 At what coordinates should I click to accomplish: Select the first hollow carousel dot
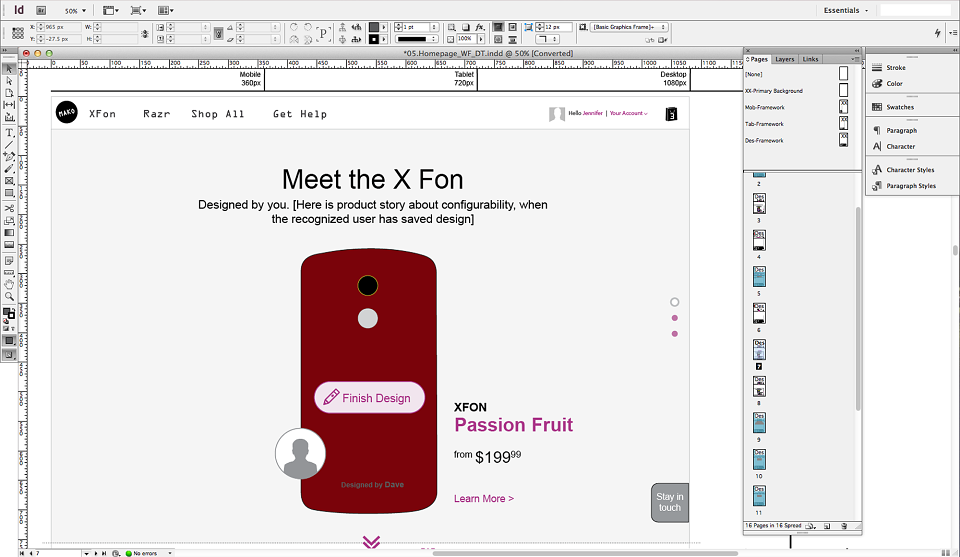(675, 302)
